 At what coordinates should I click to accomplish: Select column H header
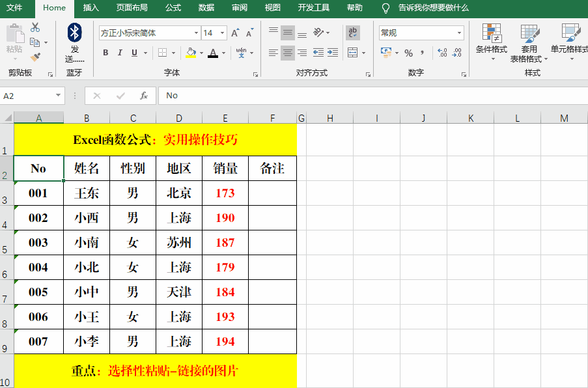click(330, 118)
